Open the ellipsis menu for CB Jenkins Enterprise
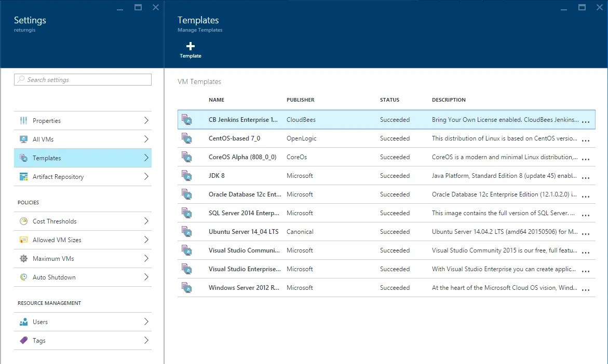The image size is (608, 364). (x=586, y=121)
